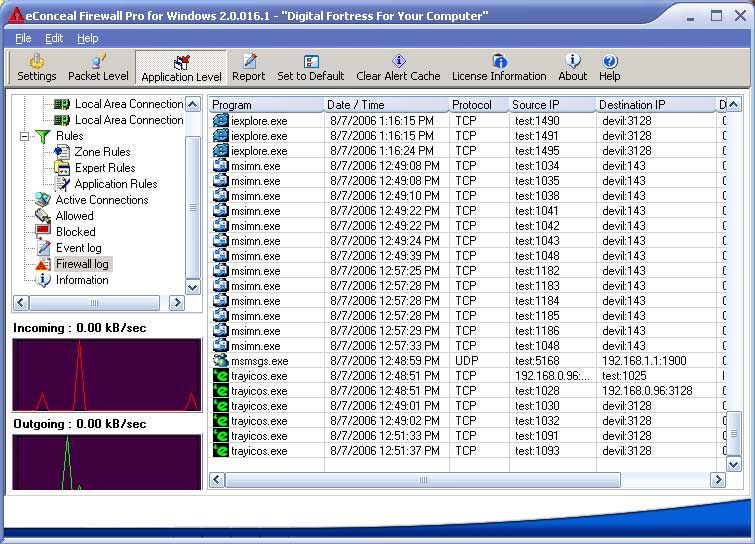
Task: Select msimn.exe row with source test:1034
Action: [468, 166]
